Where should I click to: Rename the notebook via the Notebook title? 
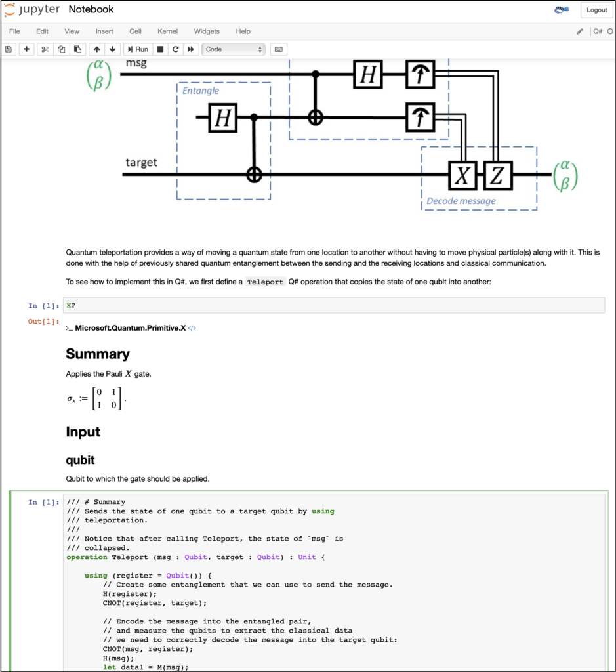click(x=91, y=9)
